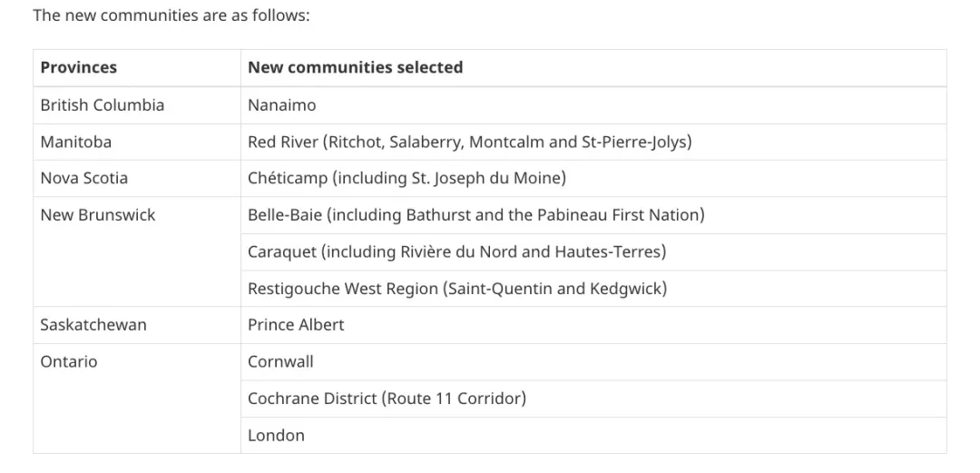This screenshot has height=473, width=980.
Task: Click the Belle-Baie community entry
Action: 283,215
